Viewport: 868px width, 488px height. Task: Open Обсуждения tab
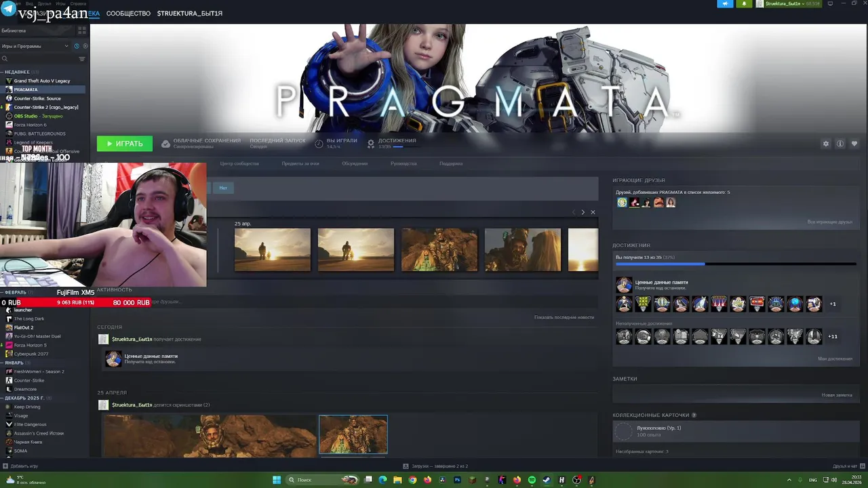pyautogui.click(x=355, y=163)
